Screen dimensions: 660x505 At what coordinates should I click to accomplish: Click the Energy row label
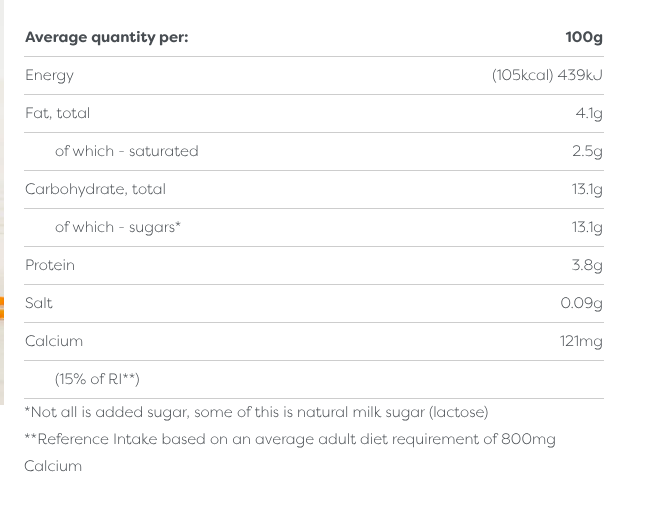(x=49, y=76)
